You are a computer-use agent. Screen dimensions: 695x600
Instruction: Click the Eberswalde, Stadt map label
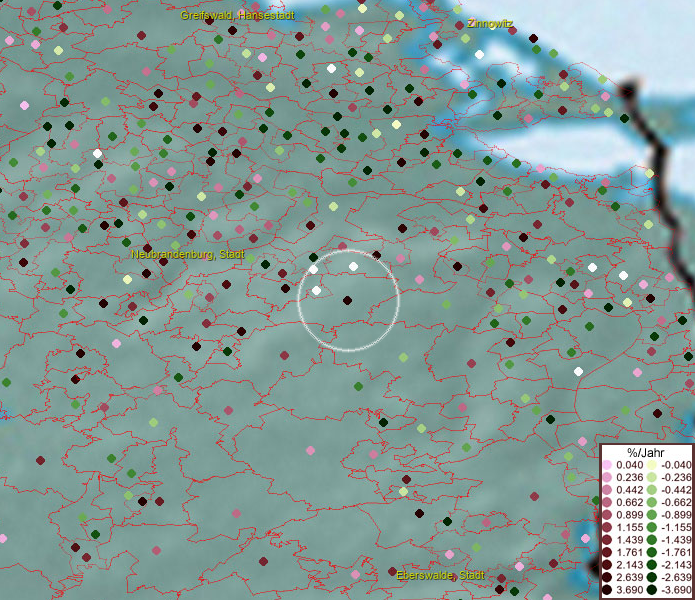440,575
